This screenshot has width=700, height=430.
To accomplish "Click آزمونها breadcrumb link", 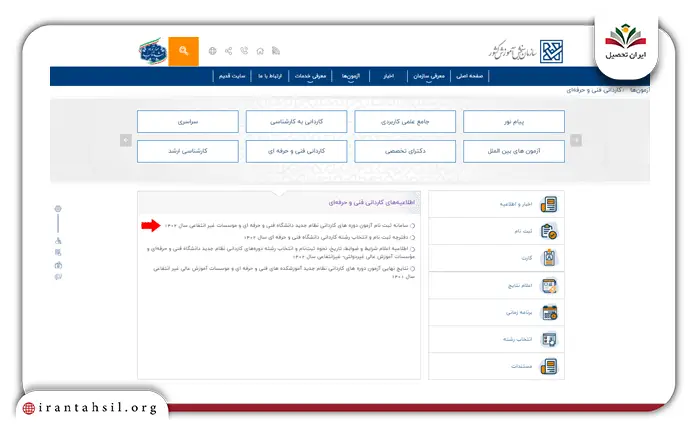I will [640, 90].
